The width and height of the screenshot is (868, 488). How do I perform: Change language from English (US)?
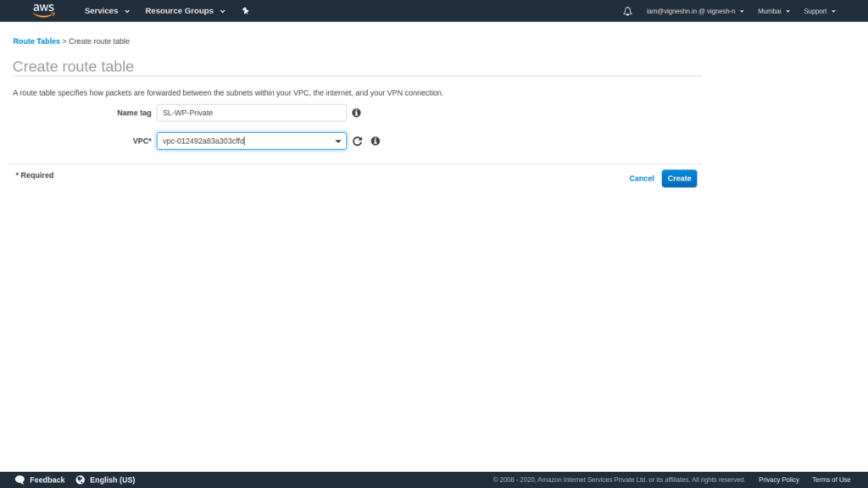point(113,480)
